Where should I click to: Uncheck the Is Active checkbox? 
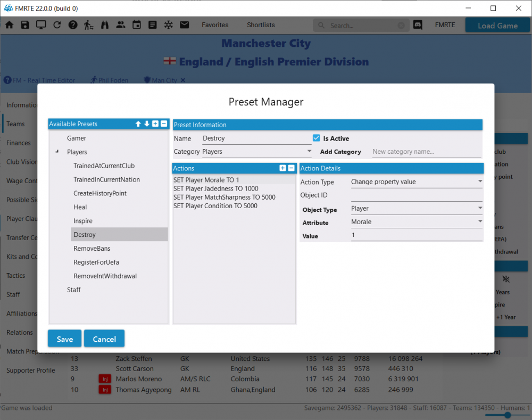(317, 138)
